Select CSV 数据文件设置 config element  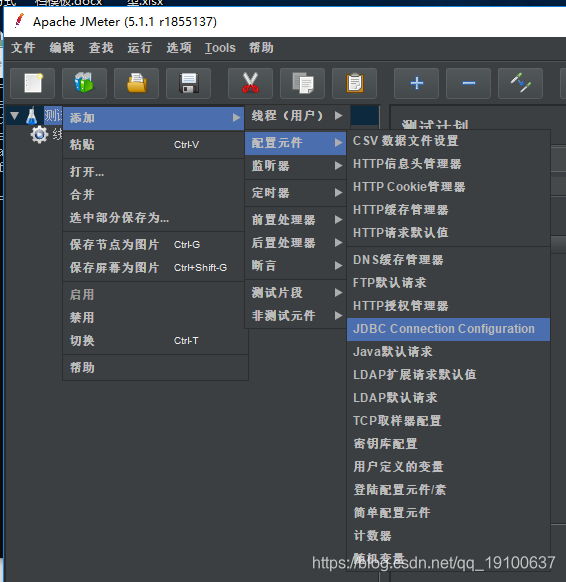448,141
